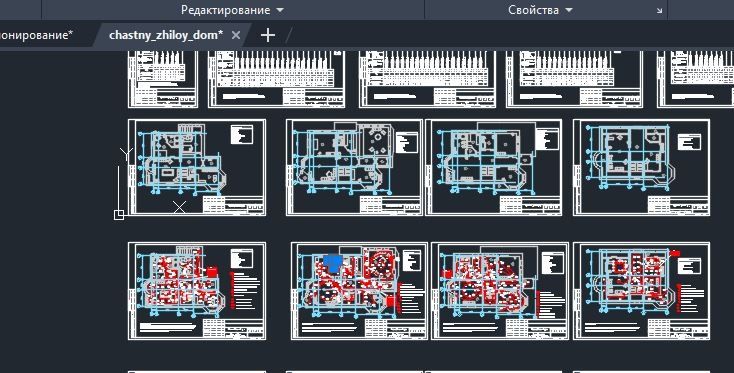Close the chastny_zhiloy_dom* tab
734x373 pixels.
click(236, 35)
